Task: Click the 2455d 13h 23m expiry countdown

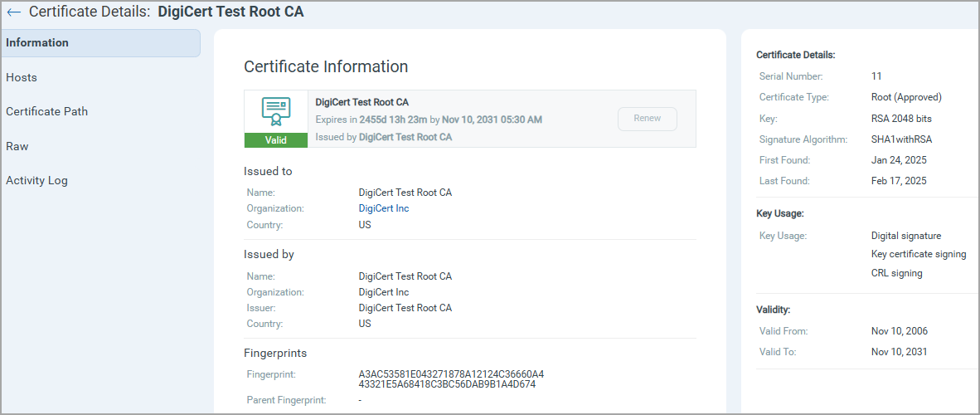Action: (x=393, y=119)
